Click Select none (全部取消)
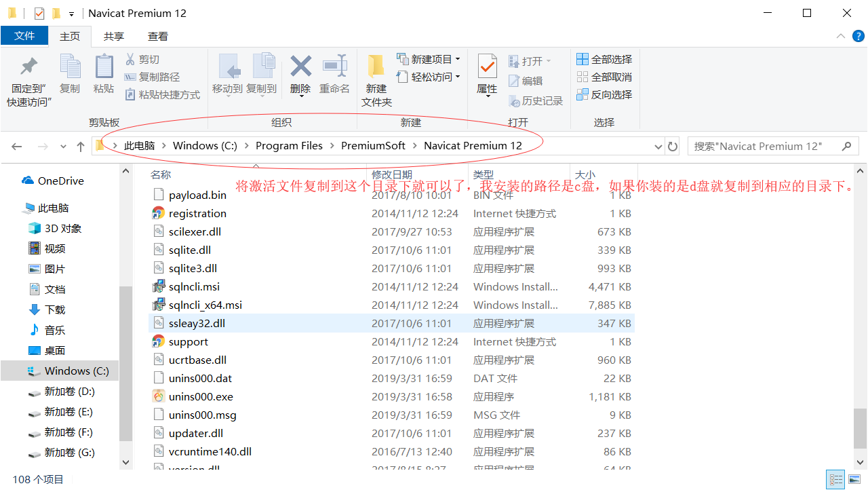 pyautogui.click(x=604, y=77)
